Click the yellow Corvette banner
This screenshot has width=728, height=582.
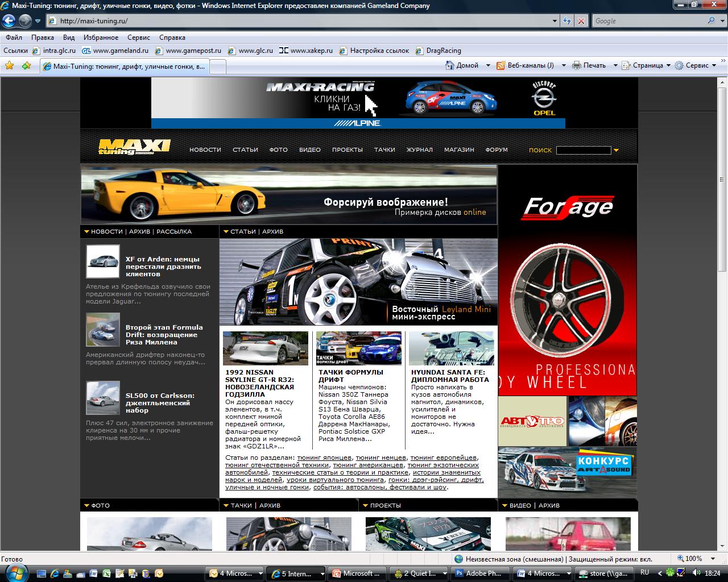point(288,194)
